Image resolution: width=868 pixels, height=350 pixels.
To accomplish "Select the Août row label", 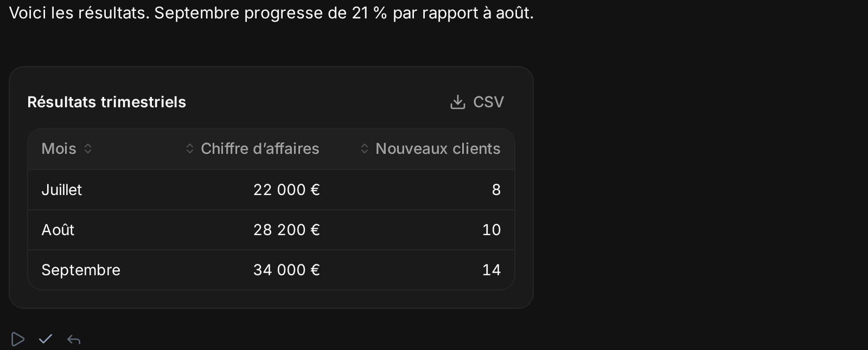I will [58, 230].
